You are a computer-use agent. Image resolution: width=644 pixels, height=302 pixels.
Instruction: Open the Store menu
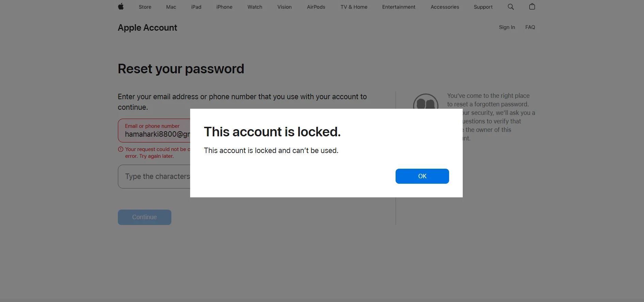click(145, 7)
